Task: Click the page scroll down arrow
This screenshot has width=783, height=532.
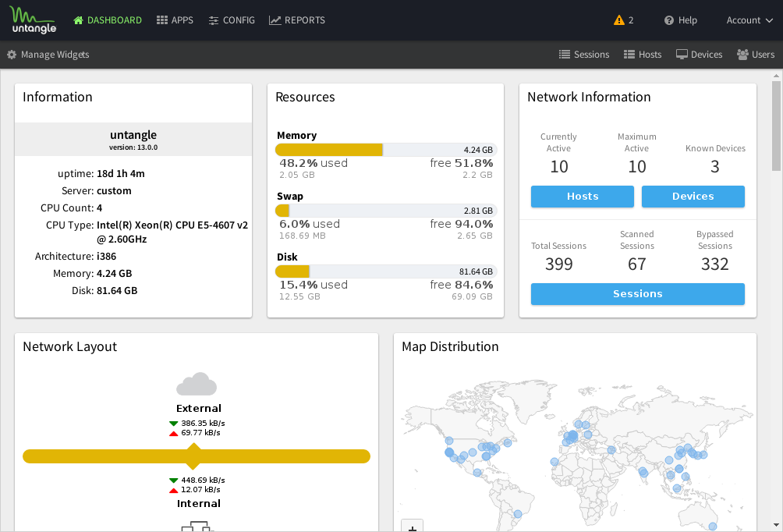Action: (776, 525)
